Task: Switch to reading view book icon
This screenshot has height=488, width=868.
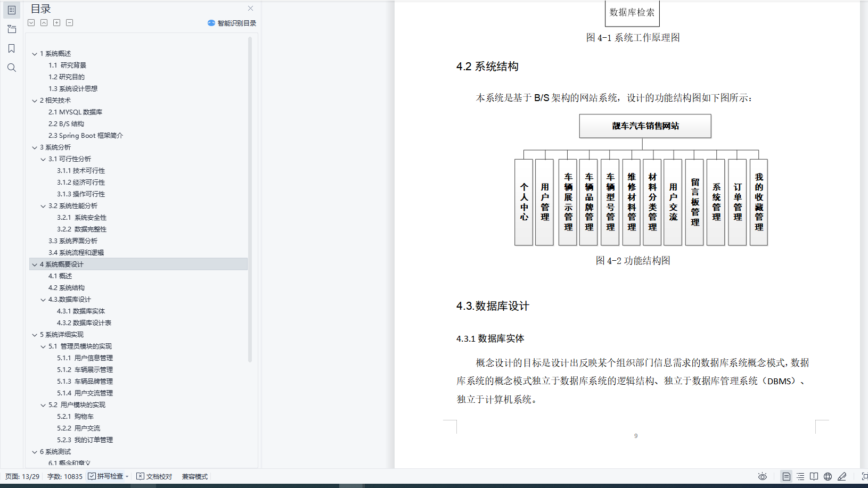Action: (814, 476)
